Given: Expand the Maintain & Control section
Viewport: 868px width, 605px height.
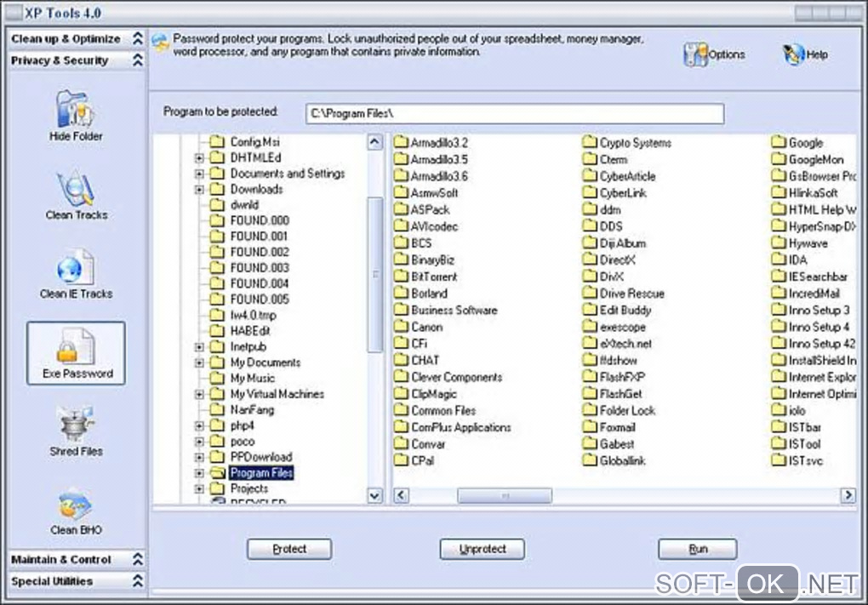Looking at the screenshot, I should point(138,559).
